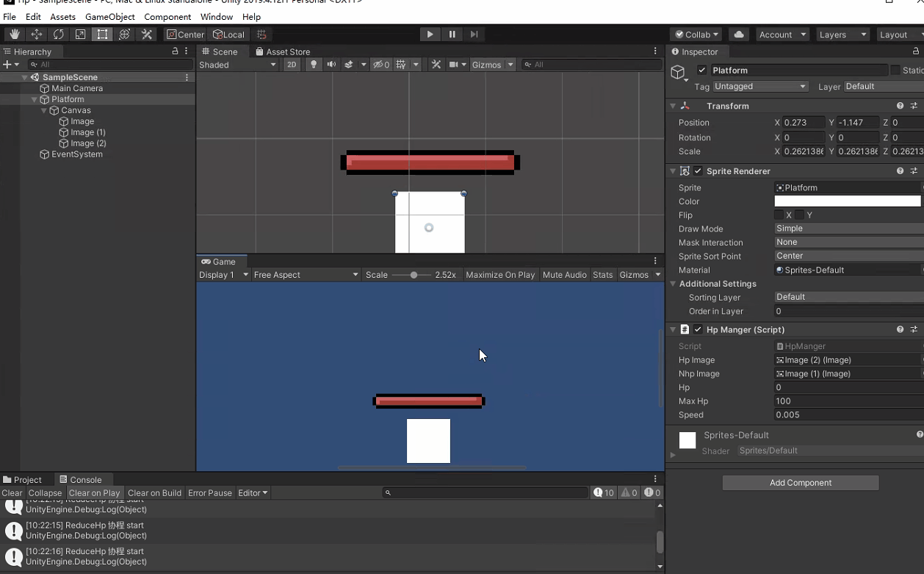This screenshot has height=574, width=924.
Task: Open cloud services panel
Action: [739, 35]
